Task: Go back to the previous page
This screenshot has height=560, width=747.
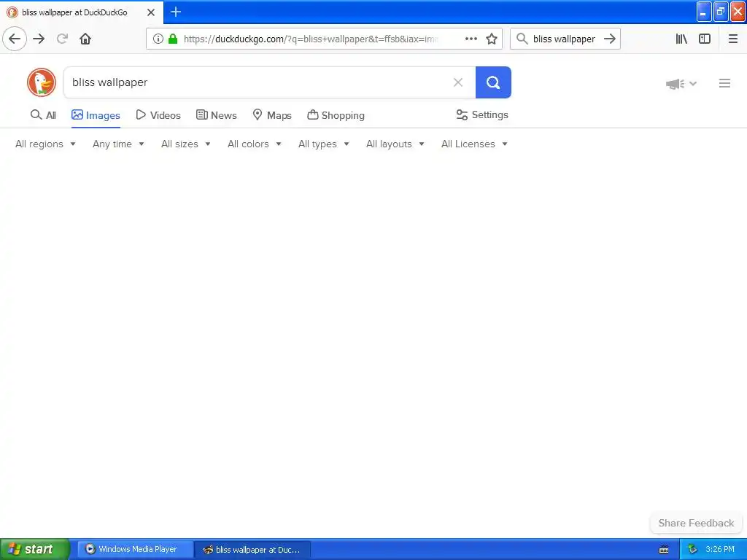Action: point(15,39)
